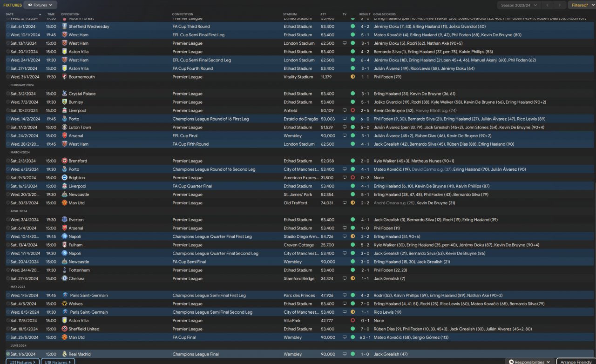Tick the check circle for Sat, 2/3/2024 fixture
The image size is (596, 364).
[8, 161]
